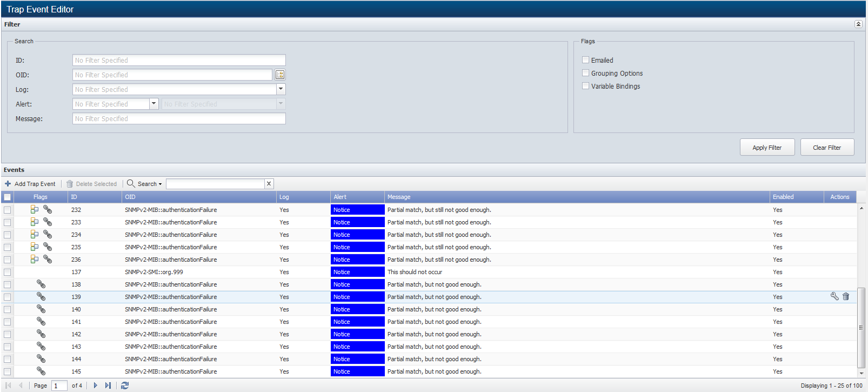Viewport: 868px width, 392px height.
Task: Click the blue Notice alert cell of event 145
Action: 357,371
